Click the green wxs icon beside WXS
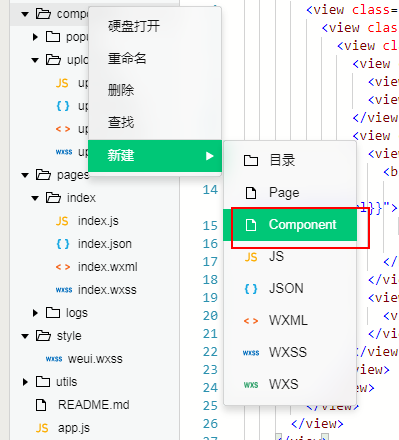This screenshot has width=399, height=440. [251, 385]
